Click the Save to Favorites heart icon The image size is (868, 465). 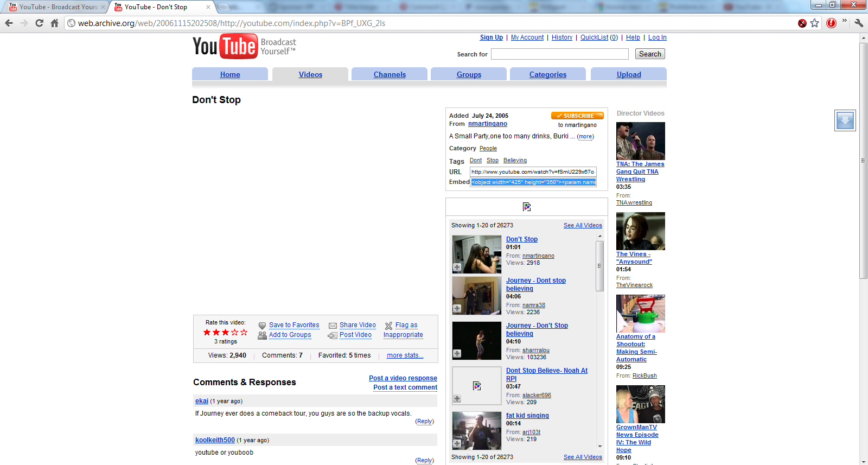262,326
